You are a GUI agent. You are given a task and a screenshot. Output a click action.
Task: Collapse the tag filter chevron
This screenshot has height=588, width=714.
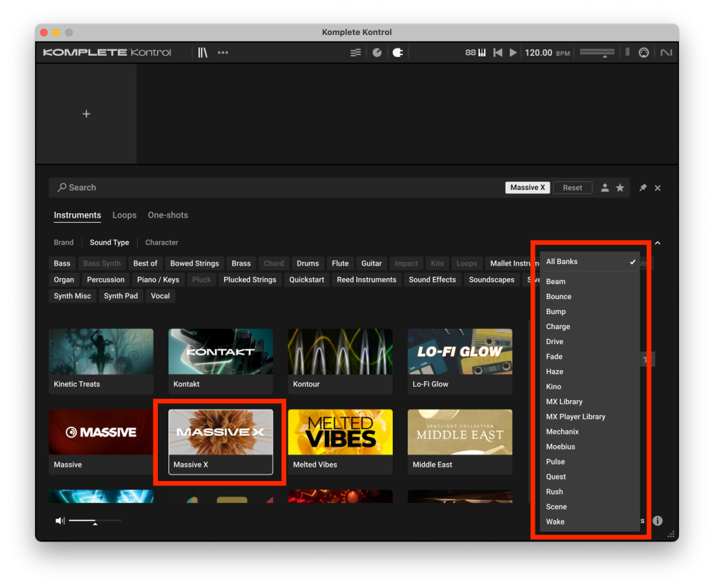(658, 243)
